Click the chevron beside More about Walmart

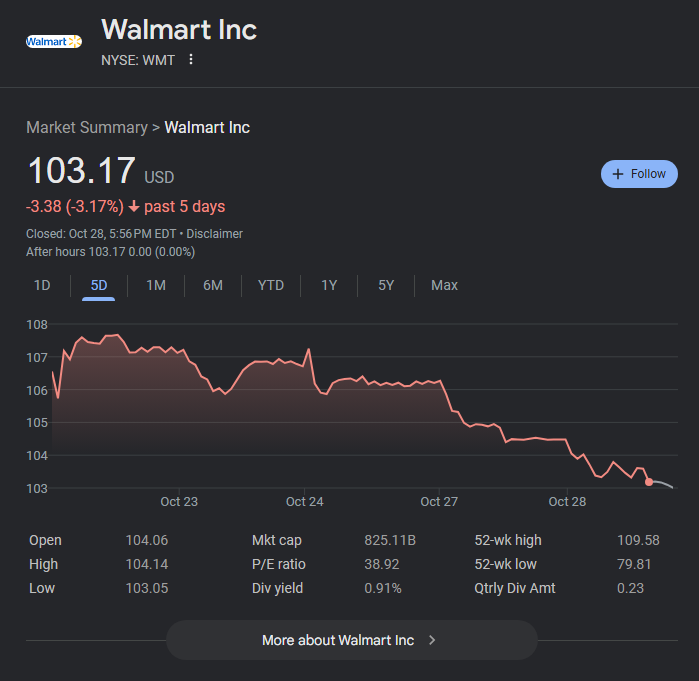(432, 640)
